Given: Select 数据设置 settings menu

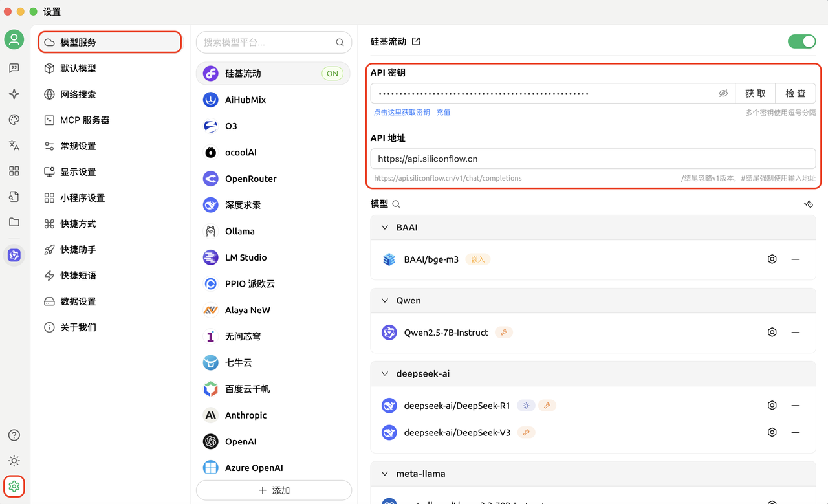Looking at the screenshot, I should click(109, 301).
